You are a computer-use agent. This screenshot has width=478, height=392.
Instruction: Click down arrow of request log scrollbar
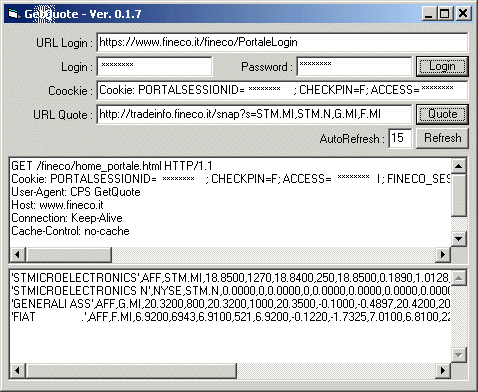coord(459,239)
